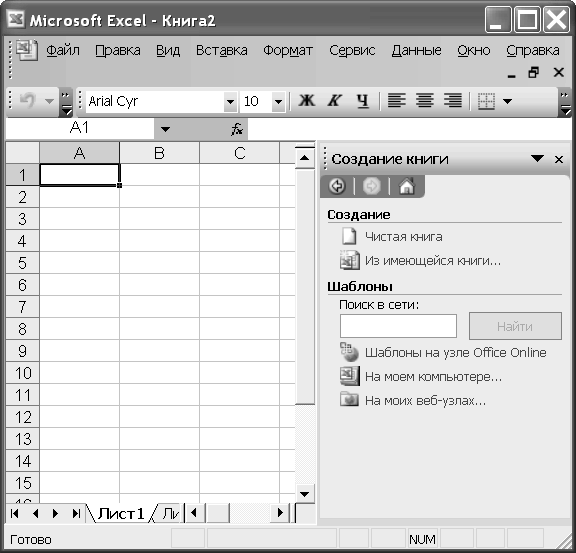Click the Select All corner button
The image size is (576, 553).
point(22,153)
